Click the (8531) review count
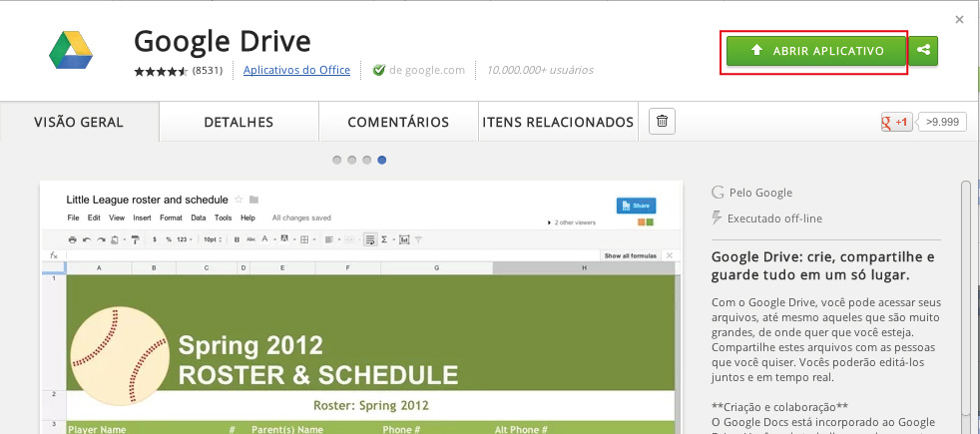980x434 pixels. [x=208, y=71]
